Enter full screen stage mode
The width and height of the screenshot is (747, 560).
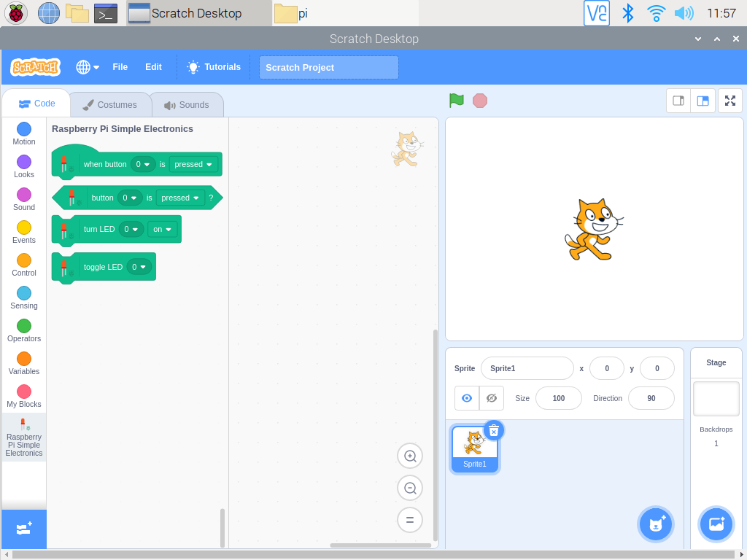730,101
